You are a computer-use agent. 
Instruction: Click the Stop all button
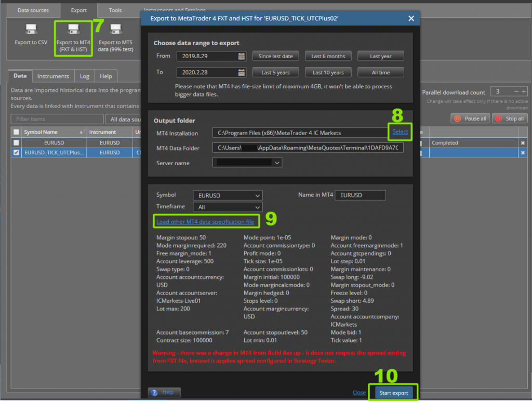click(x=510, y=119)
